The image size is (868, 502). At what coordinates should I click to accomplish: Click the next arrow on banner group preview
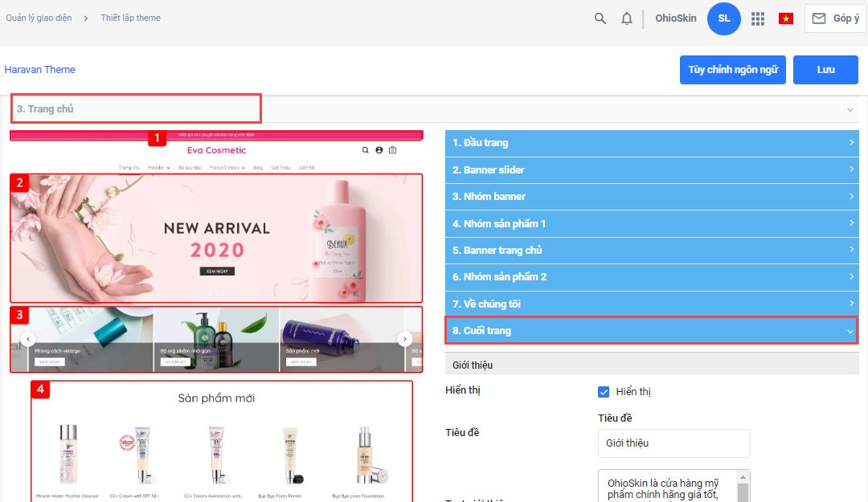click(x=404, y=339)
